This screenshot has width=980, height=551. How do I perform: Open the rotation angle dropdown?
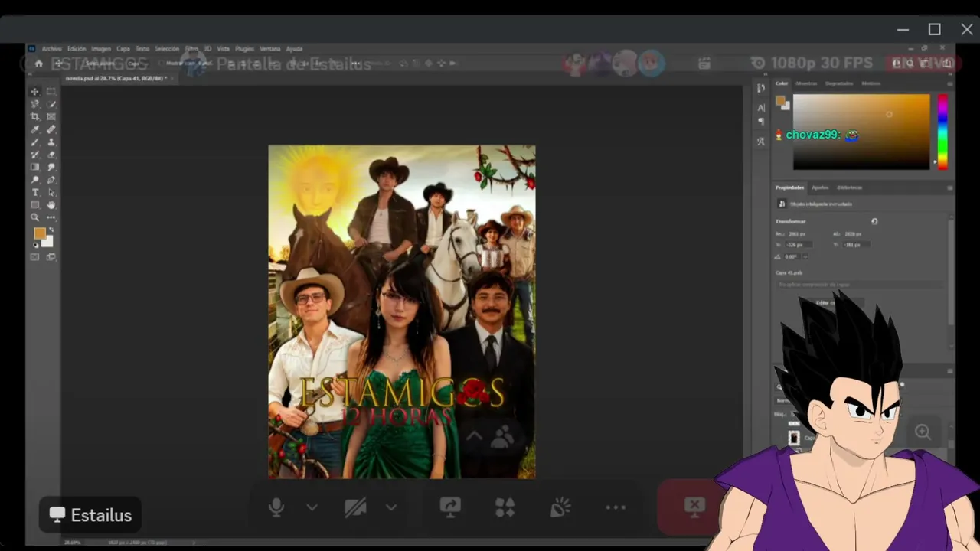click(x=804, y=256)
